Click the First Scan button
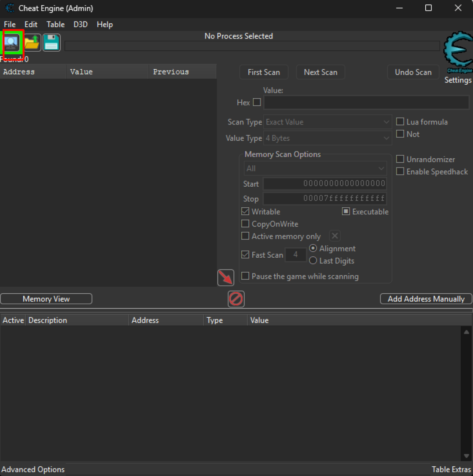Screen dimensions: 473x476 click(264, 72)
